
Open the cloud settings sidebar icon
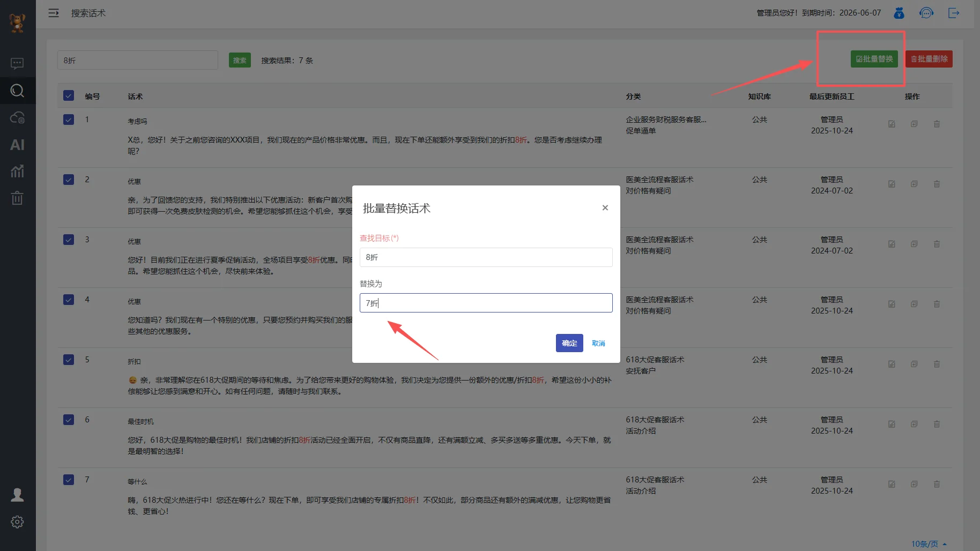17,117
